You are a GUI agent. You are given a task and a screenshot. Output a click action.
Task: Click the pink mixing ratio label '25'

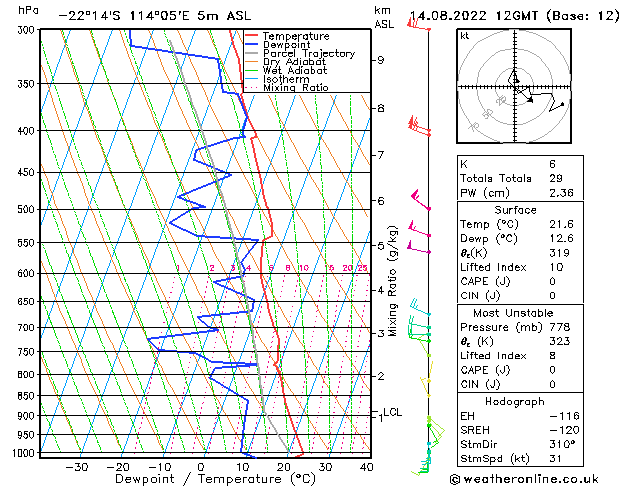point(362,268)
